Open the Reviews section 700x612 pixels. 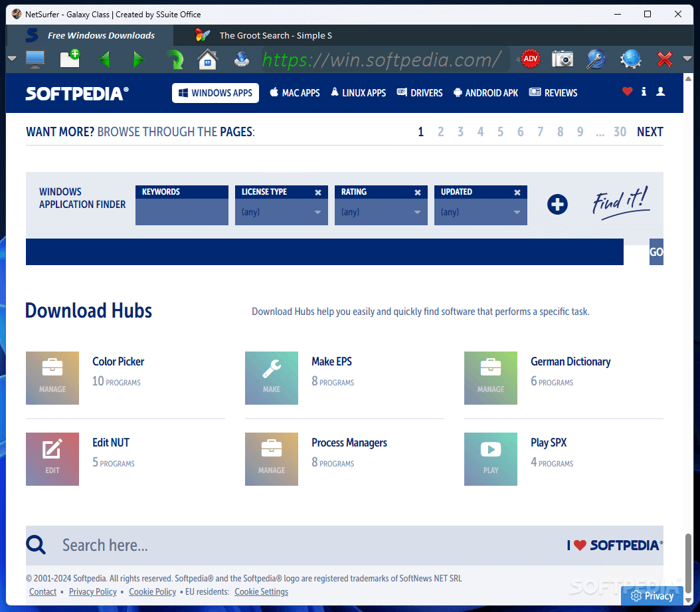pyautogui.click(x=554, y=93)
